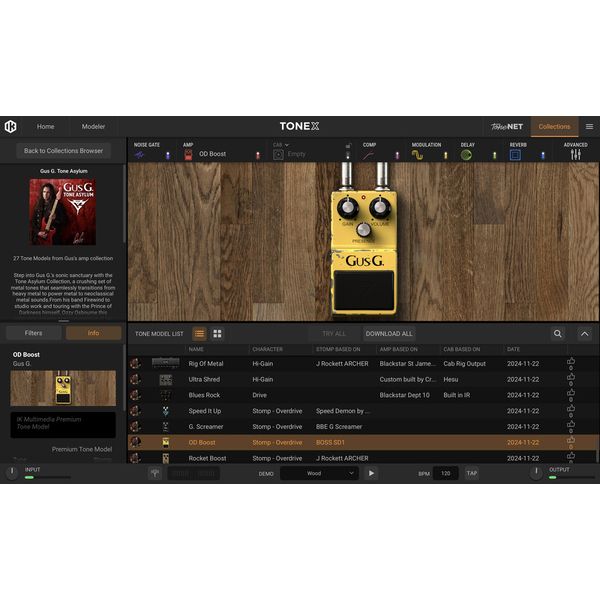Open the Cab dropdown arrow

(x=287, y=145)
